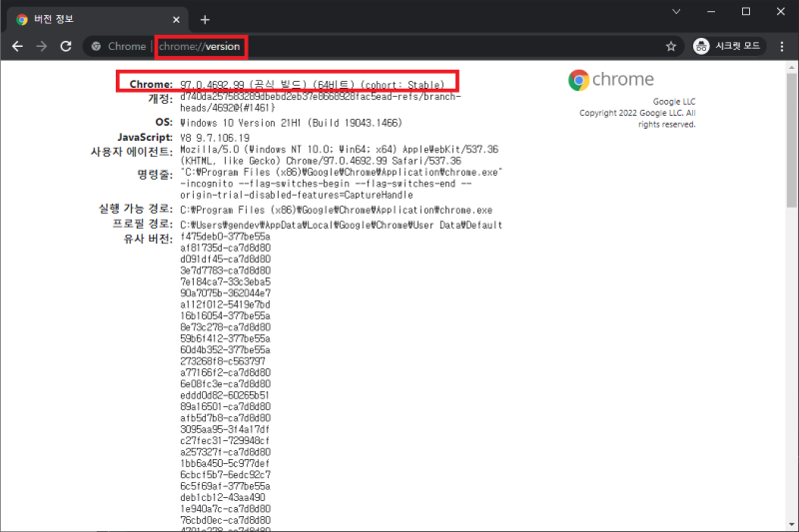Click the JavaScript V8 9.7.106.19 value
The image size is (799, 532).
click(x=215, y=138)
